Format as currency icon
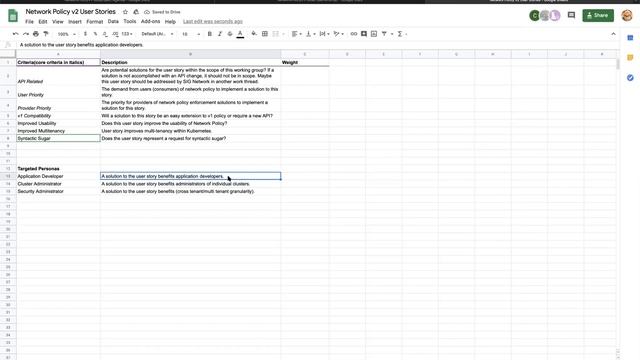The height and width of the screenshot is (360, 640). (x=85, y=34)
